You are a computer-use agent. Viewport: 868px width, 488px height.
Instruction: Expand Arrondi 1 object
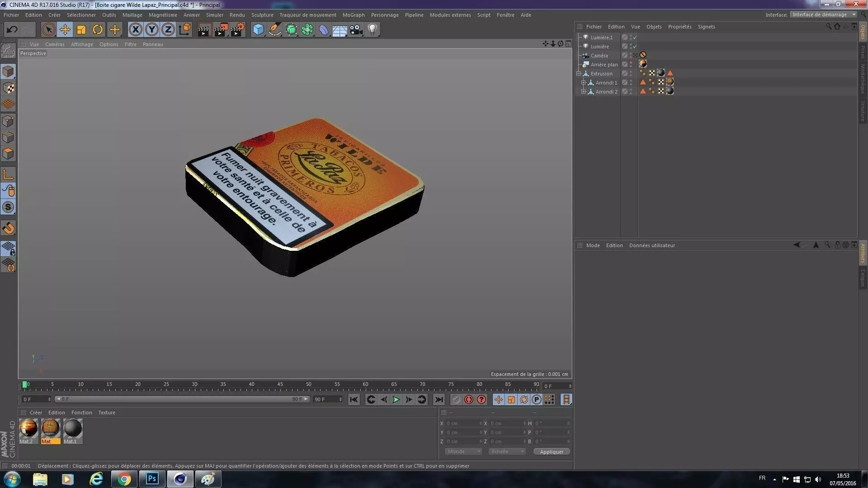tap(583, 82)
